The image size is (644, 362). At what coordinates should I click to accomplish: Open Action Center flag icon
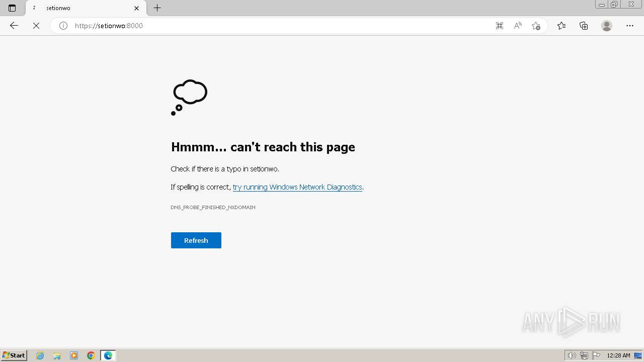[596, 355]
